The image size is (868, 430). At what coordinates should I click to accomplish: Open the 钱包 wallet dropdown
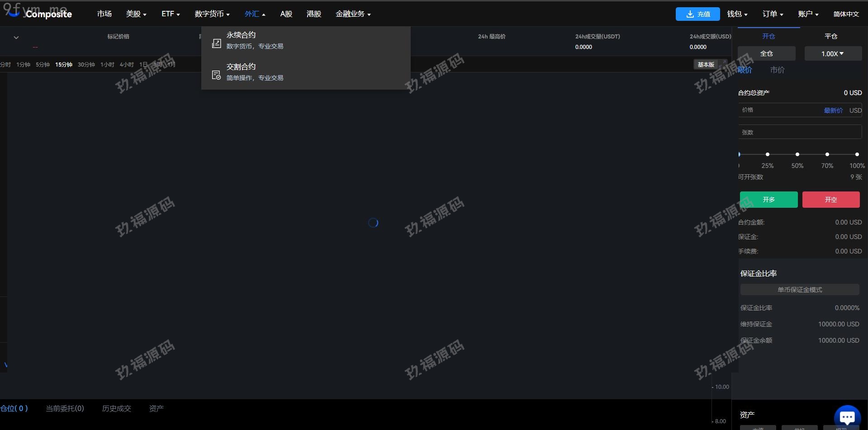tap(737, 14)
